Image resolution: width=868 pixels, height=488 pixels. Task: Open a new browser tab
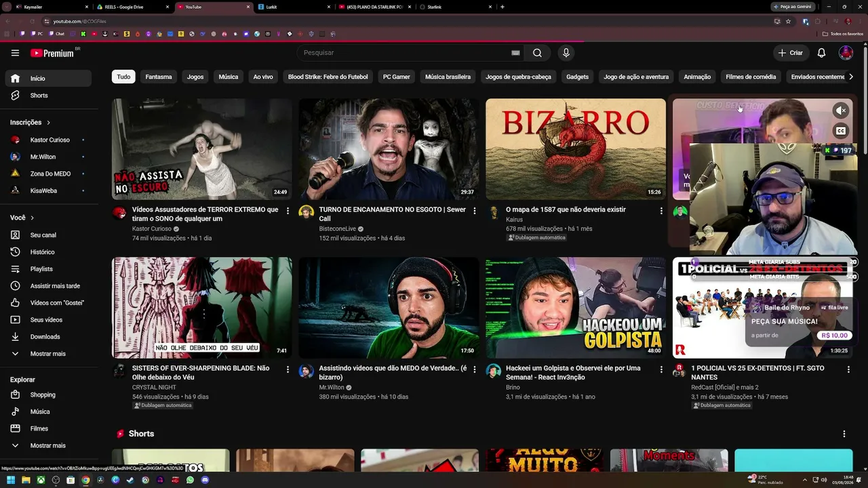[x=502, y=7]
